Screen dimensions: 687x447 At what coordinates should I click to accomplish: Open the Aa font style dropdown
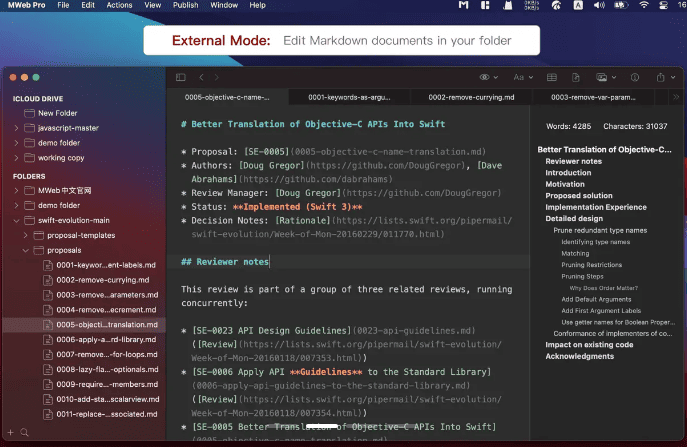coord(523,78)
